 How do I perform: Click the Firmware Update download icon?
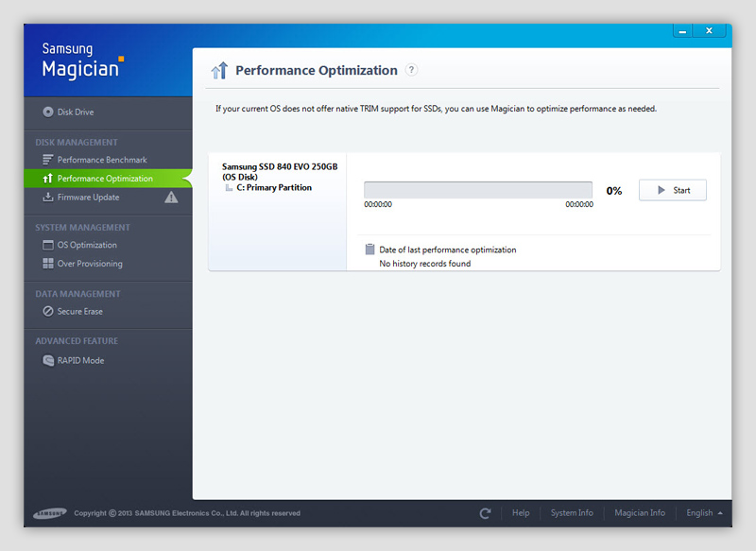click(48, 197)
